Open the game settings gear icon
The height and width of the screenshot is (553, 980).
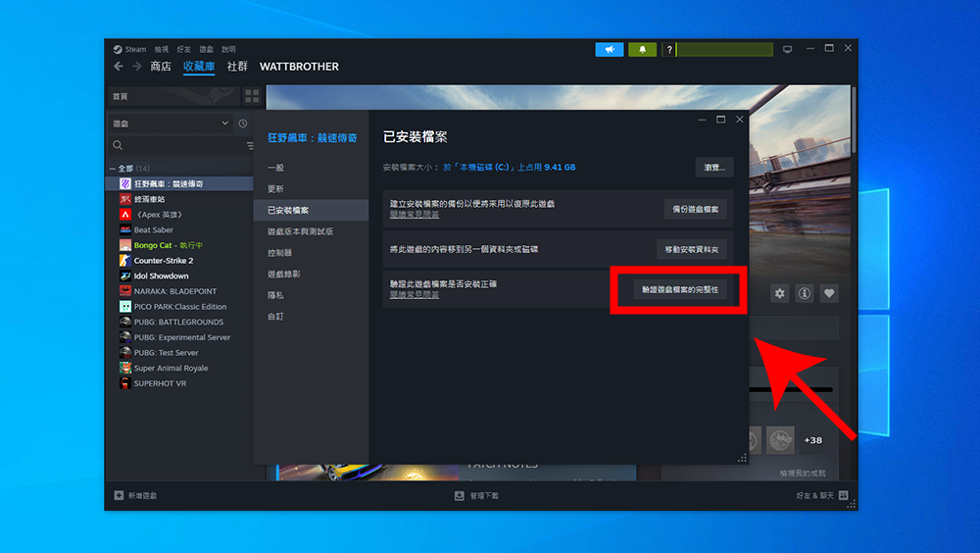779,293
